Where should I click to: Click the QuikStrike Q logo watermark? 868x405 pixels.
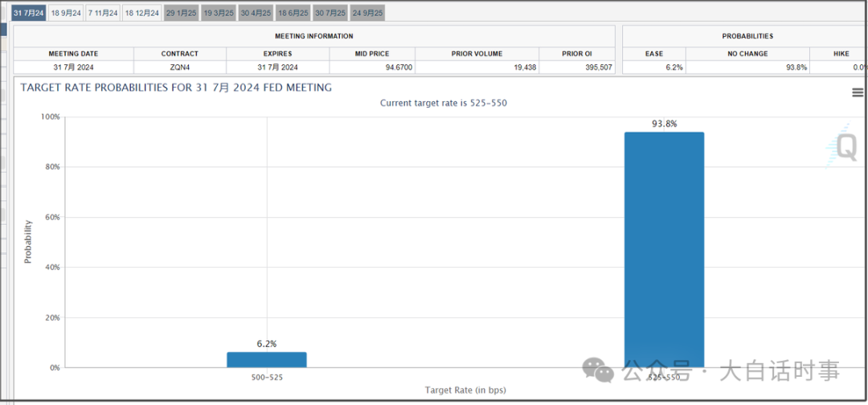(x=845, y=147)
